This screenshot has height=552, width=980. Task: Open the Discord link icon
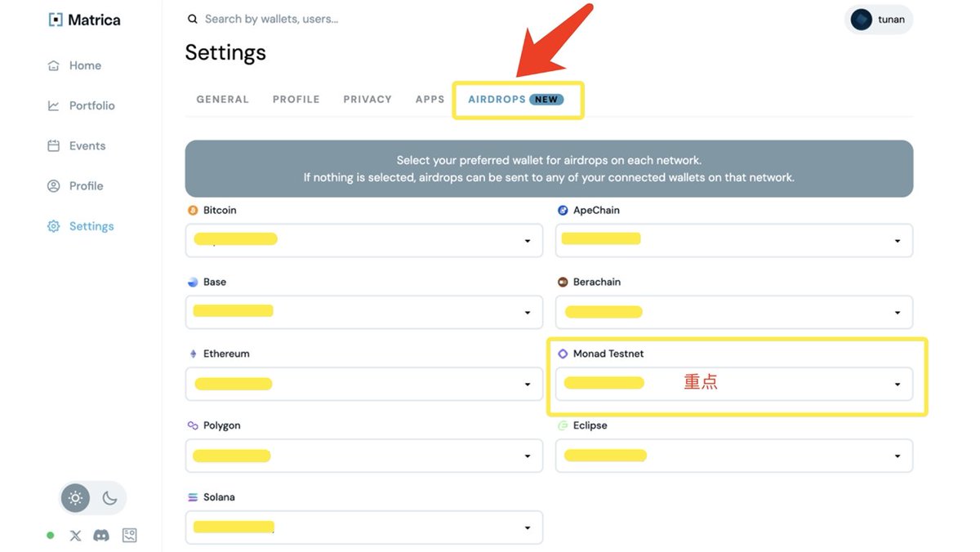(101, 536)
